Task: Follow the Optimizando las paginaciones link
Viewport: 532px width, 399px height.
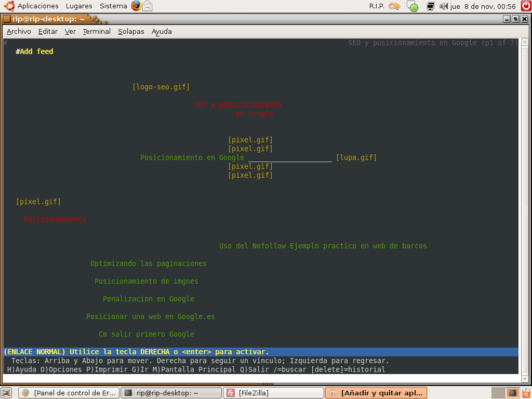Action: 148,263
